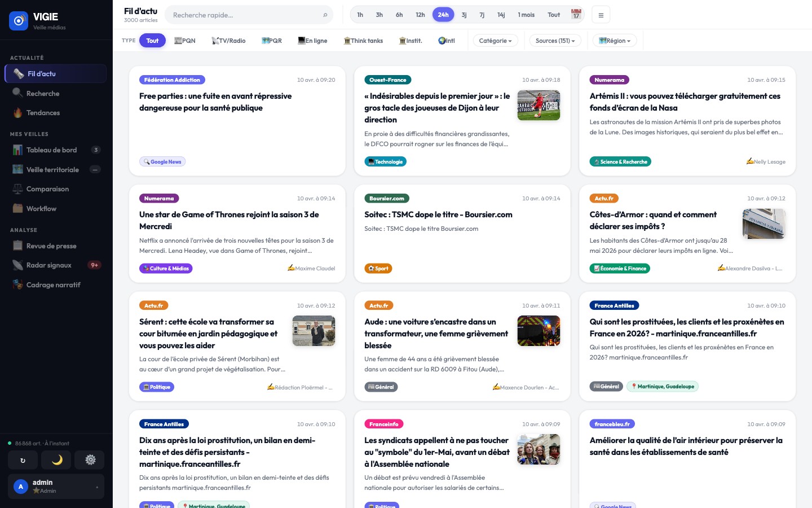Click the search magnifier icon

tap(325, 15)
